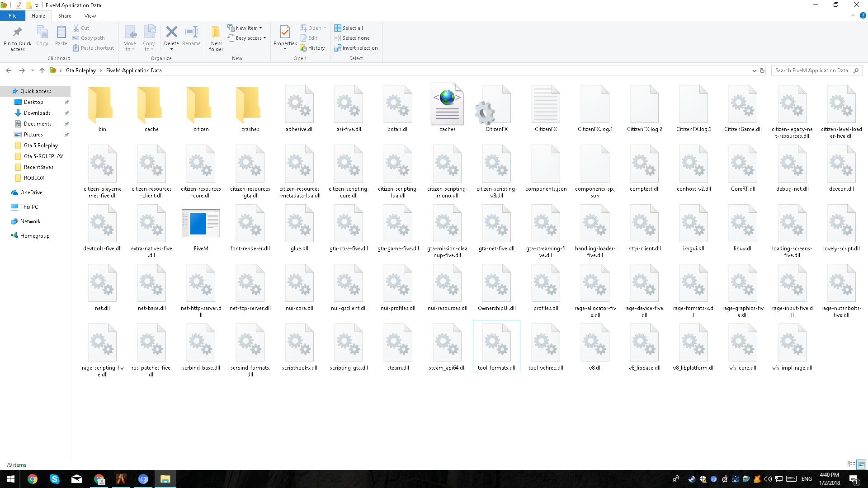Open the Mail app from the taskbar

(x=77, y=479)
